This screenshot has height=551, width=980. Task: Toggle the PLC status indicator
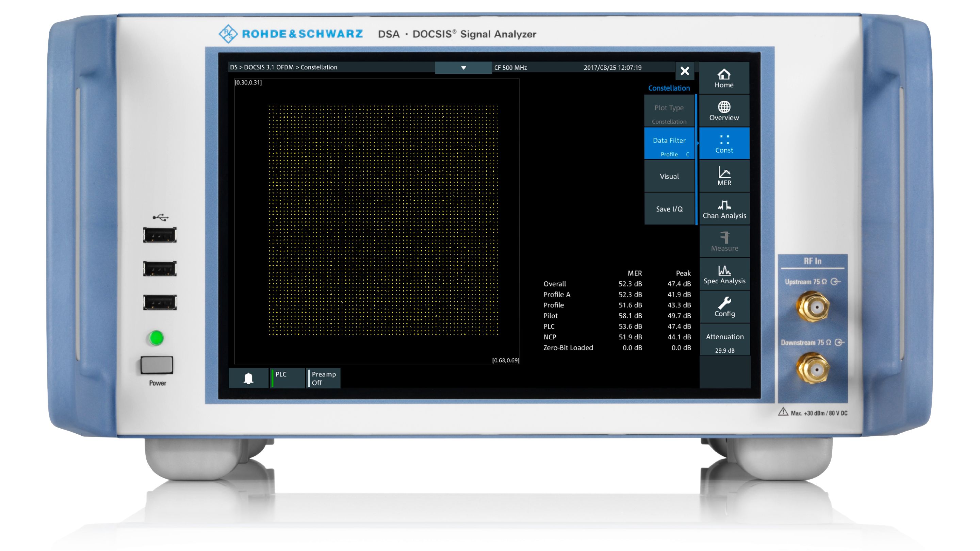[287, 378]
